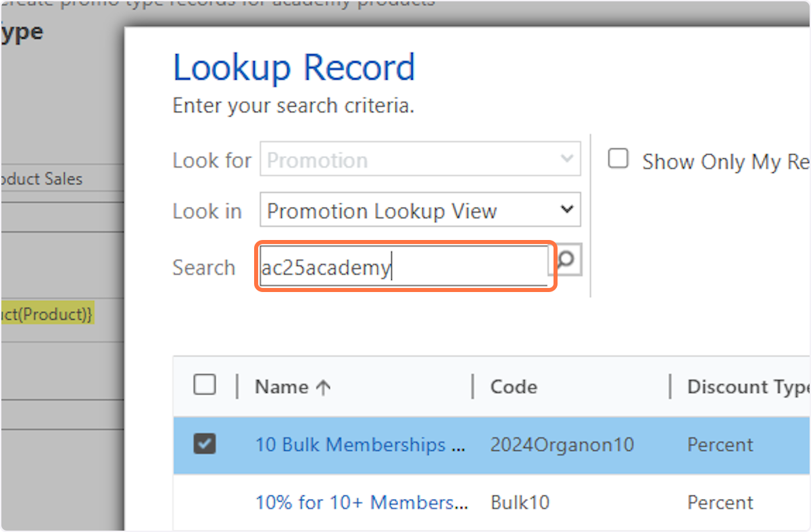Click Percent in the Bulk10 row
The width and height of the screenshot is (811, 532).
tap(720, 502)
